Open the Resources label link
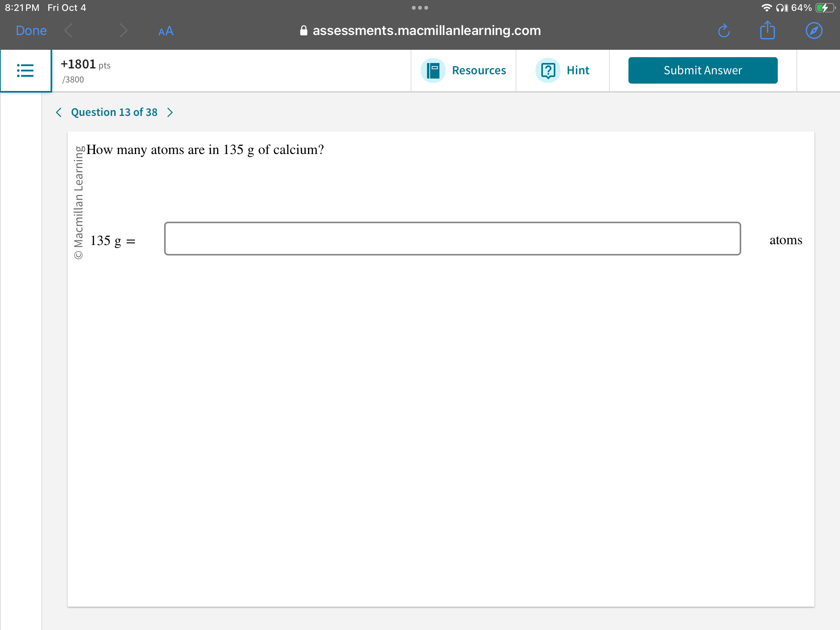 479,70
